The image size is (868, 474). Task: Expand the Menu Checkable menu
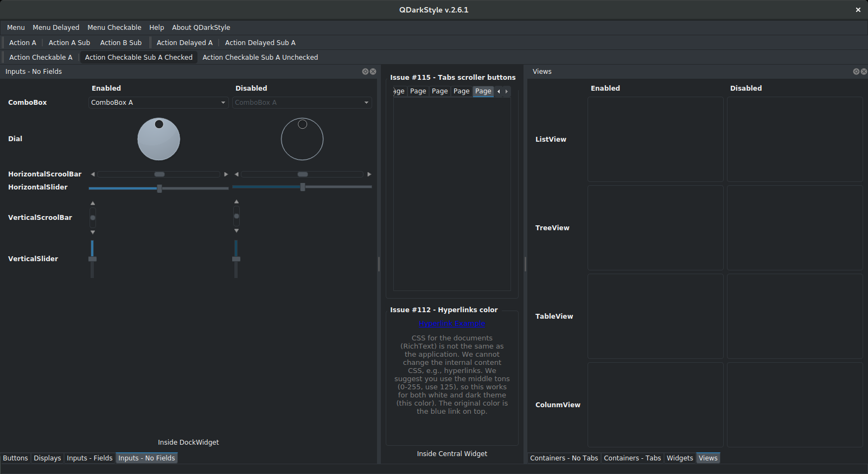click(114, 28)
